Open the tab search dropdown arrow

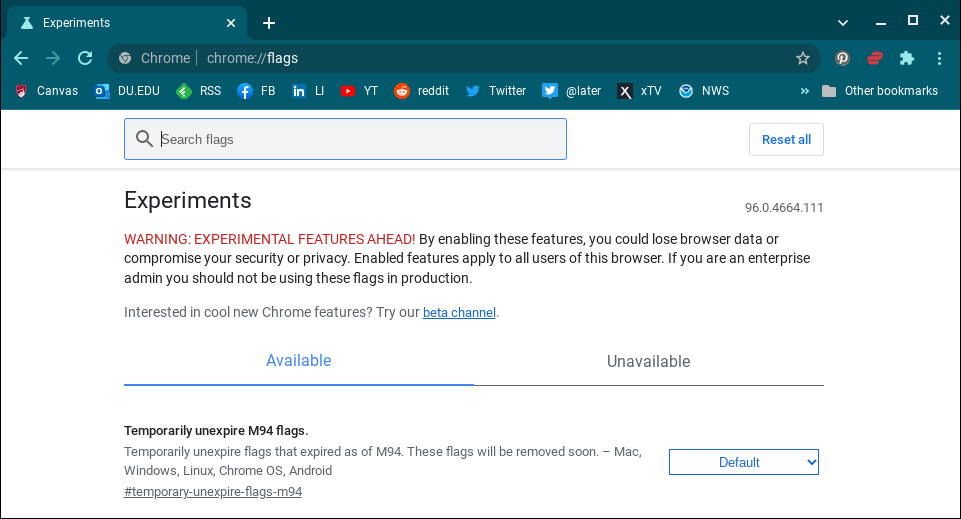tap(842, 22)
